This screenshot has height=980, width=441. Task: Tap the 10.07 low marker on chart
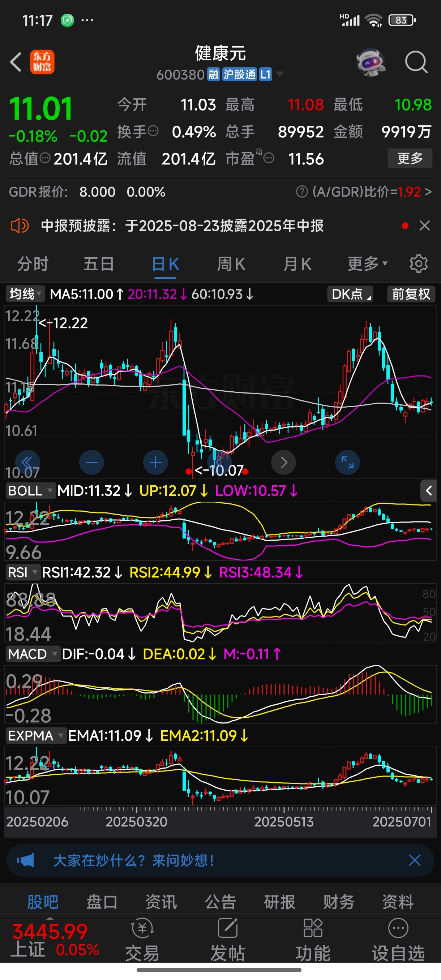tap(219, 470)
